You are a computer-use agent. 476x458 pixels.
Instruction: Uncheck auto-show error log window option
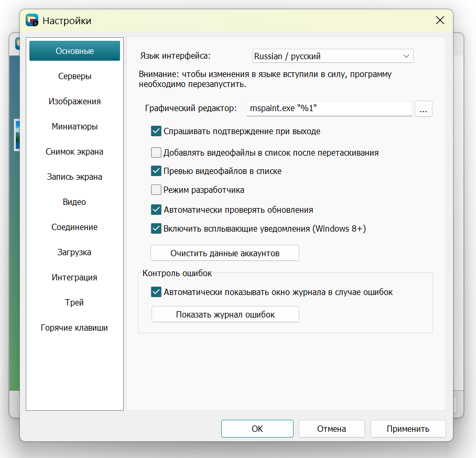[x=156, y=292]
